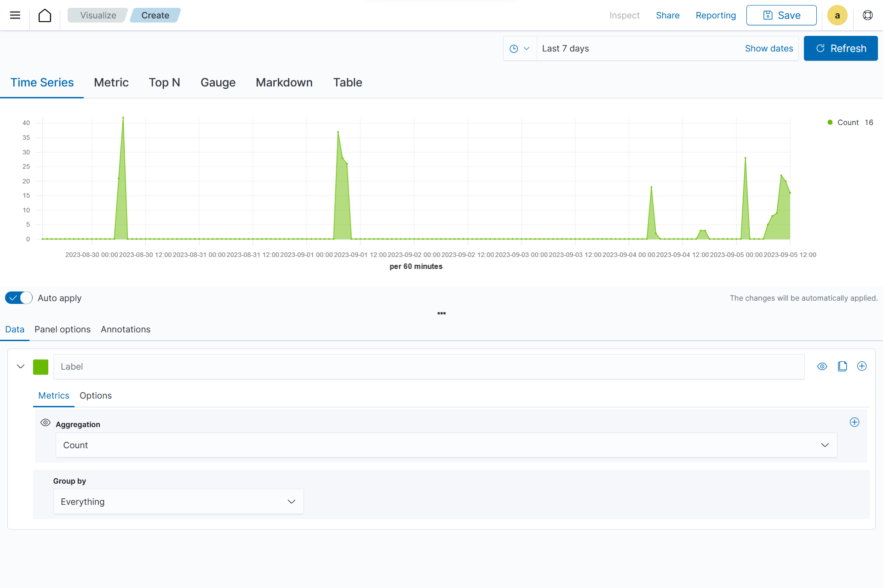Image resolution: width=883 pixels, height=588 pixels.
Task: Click the three-dot panel resize handle
Action: (x=441, y=313)
